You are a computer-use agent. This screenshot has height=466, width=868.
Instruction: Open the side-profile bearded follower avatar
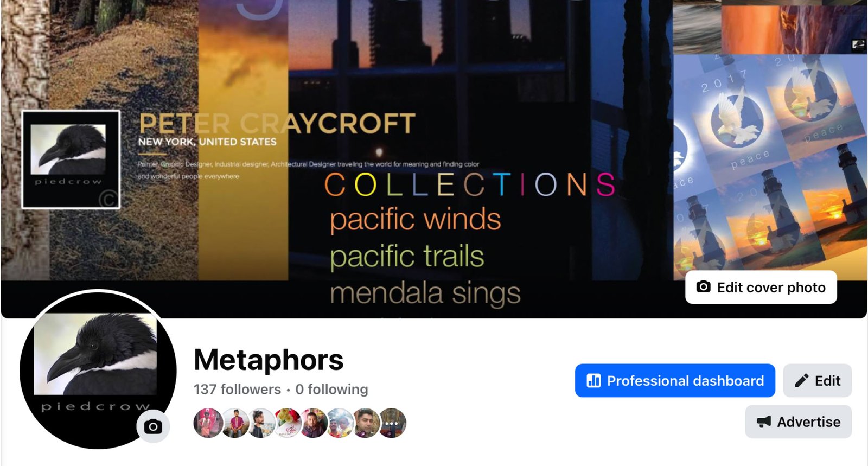(261, 423)
